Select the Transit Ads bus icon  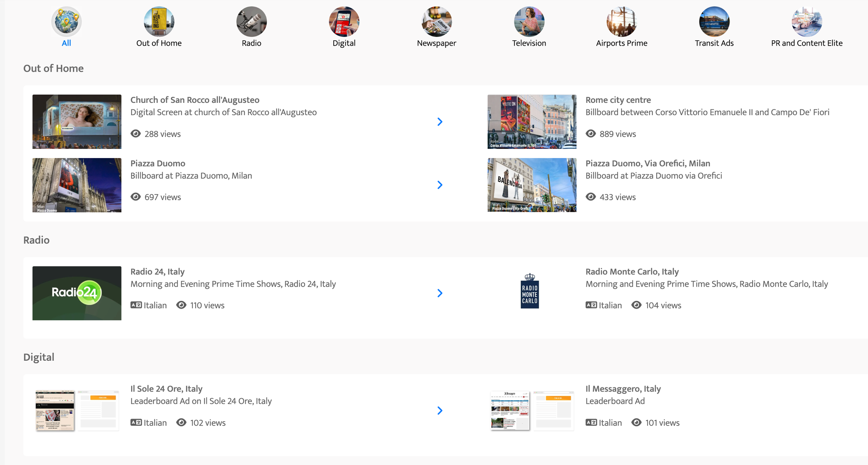click(714, 22)
